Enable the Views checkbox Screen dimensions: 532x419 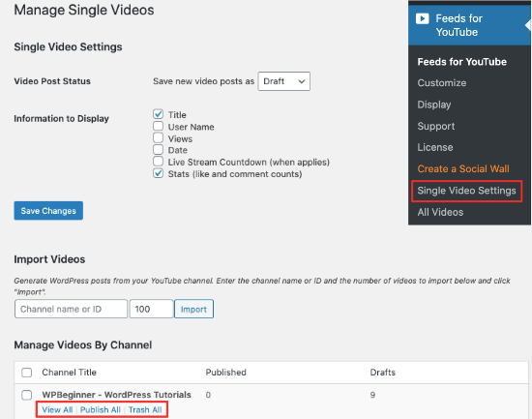[158, 137]
